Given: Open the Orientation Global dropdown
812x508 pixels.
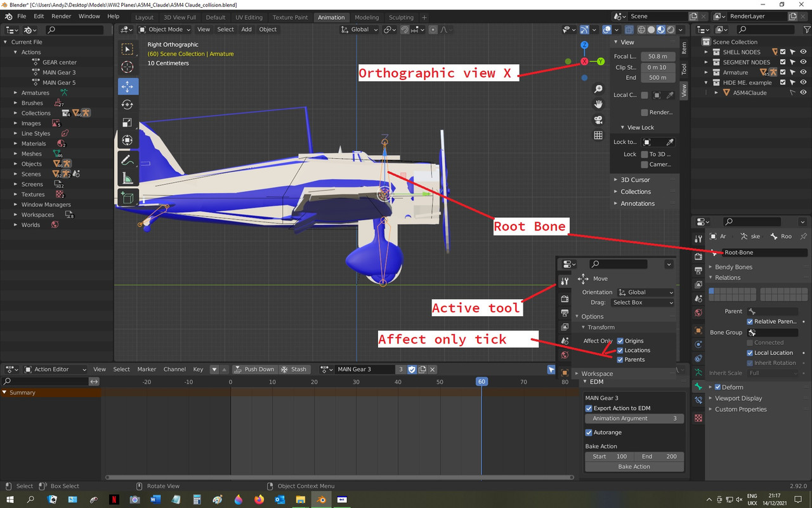Looking at the screenshot, I should coord(645,292).
